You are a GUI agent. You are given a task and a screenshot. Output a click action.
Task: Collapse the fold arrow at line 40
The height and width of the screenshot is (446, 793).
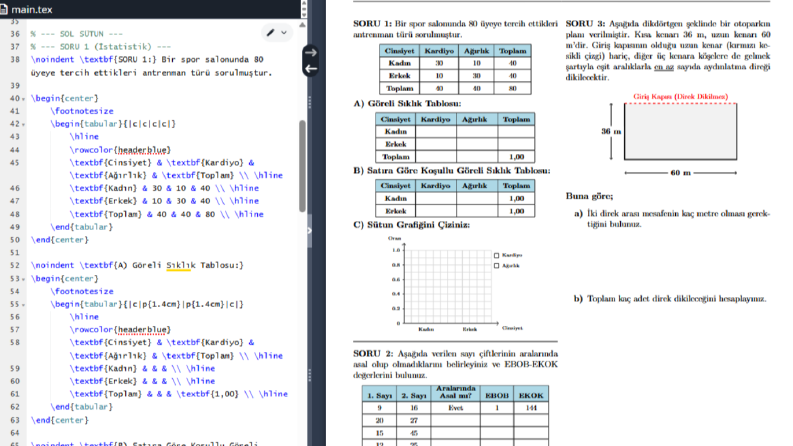(23, 99)
